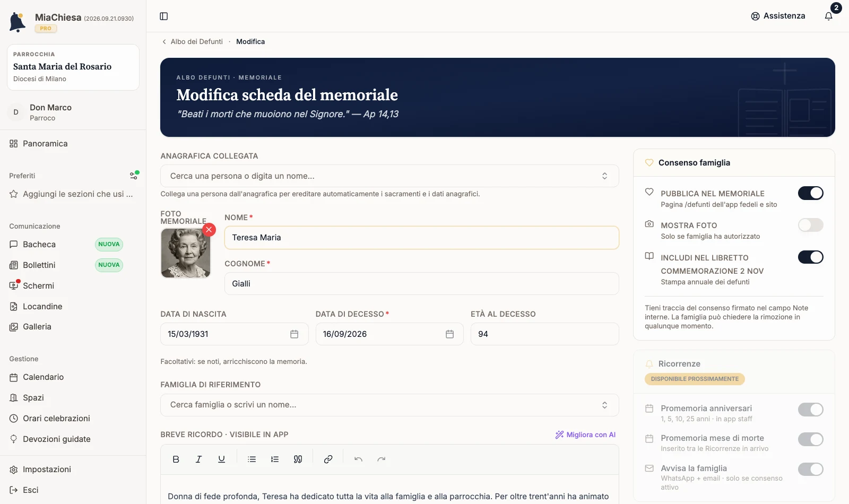Click the Età al decesso field
The height and width of the screenshot is (504, 849).
coord(545,334)
